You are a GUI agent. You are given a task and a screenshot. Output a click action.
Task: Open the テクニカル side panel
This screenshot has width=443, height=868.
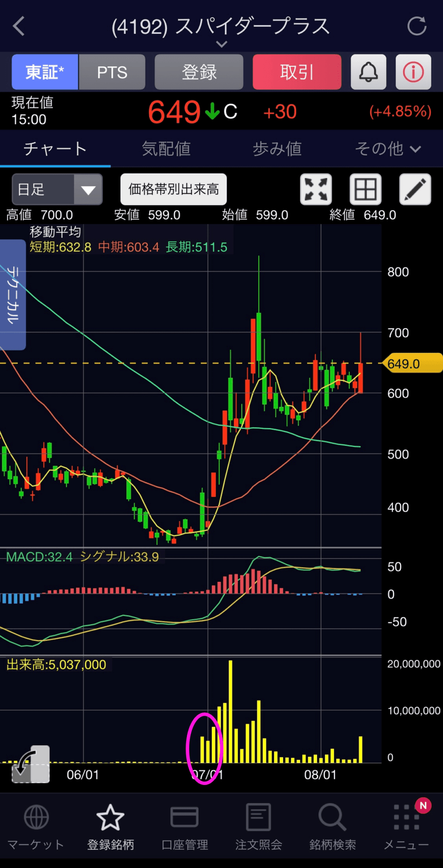[x=13, y=295]
